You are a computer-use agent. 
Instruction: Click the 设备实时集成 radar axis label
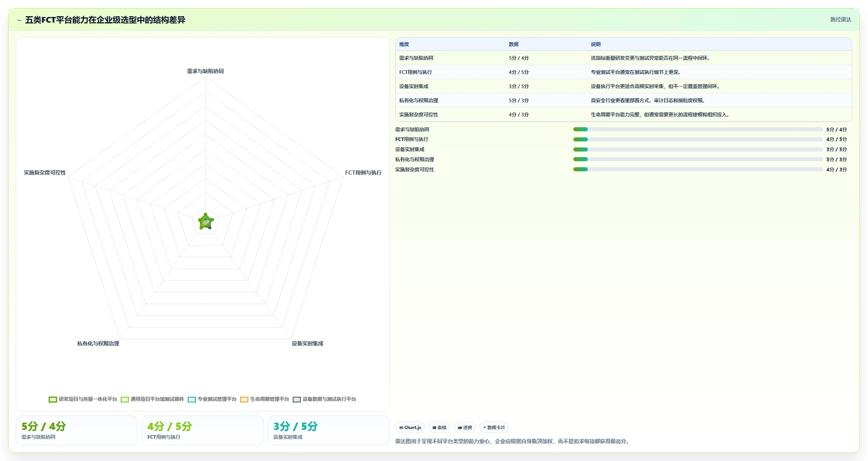coord(308,343)
